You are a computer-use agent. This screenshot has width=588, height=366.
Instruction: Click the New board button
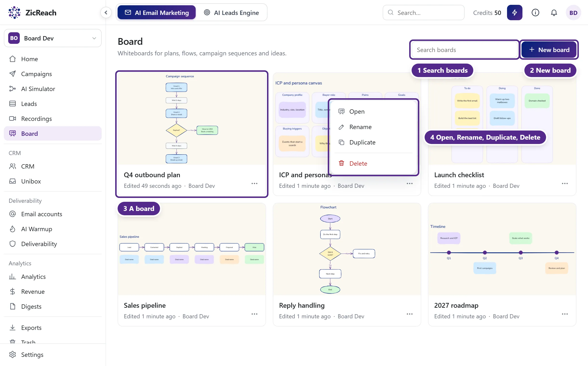(549, 50)
